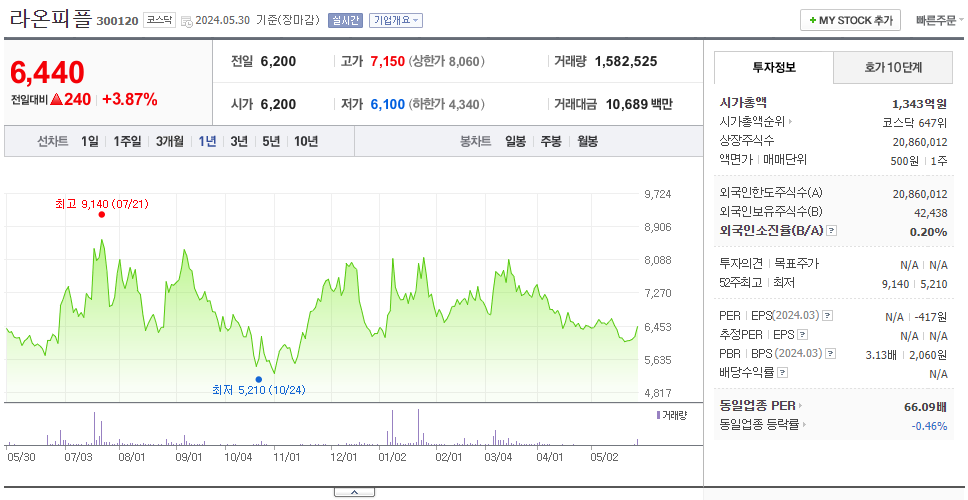Click the 외국인보유주식수 value 42,438

pos(930,213)
